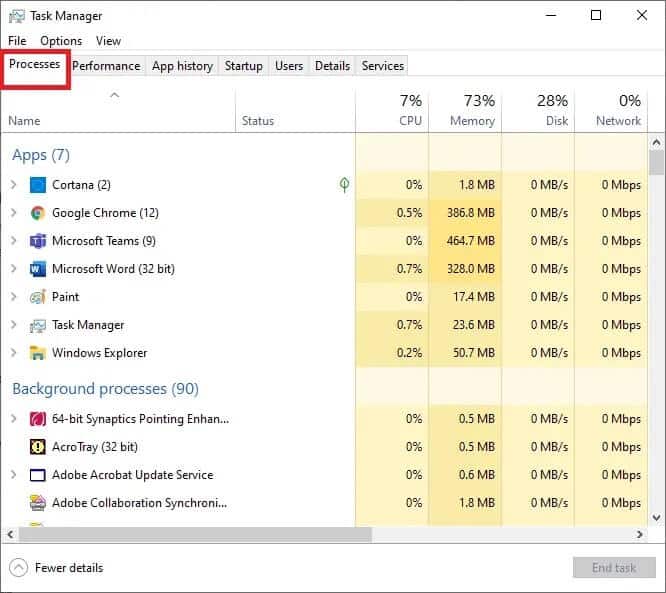Go to the Services tab
Viewport: 666px width, 593px height.
(383, 66)
